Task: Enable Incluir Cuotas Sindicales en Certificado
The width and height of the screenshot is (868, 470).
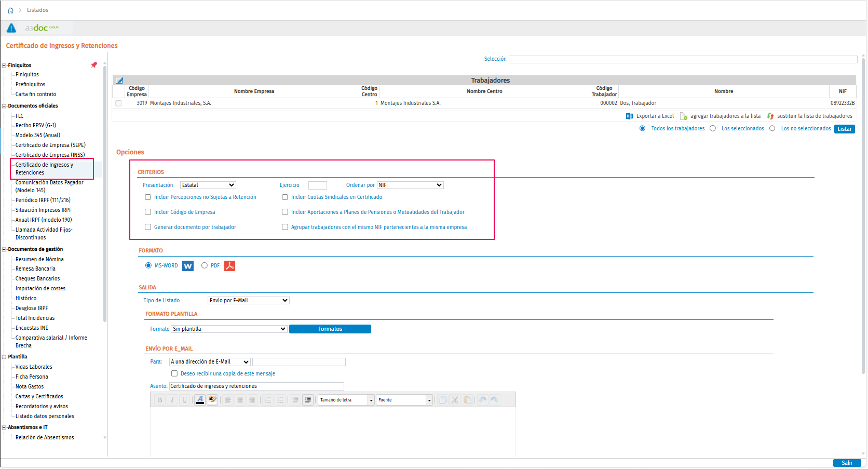Action: coord(285,197)
